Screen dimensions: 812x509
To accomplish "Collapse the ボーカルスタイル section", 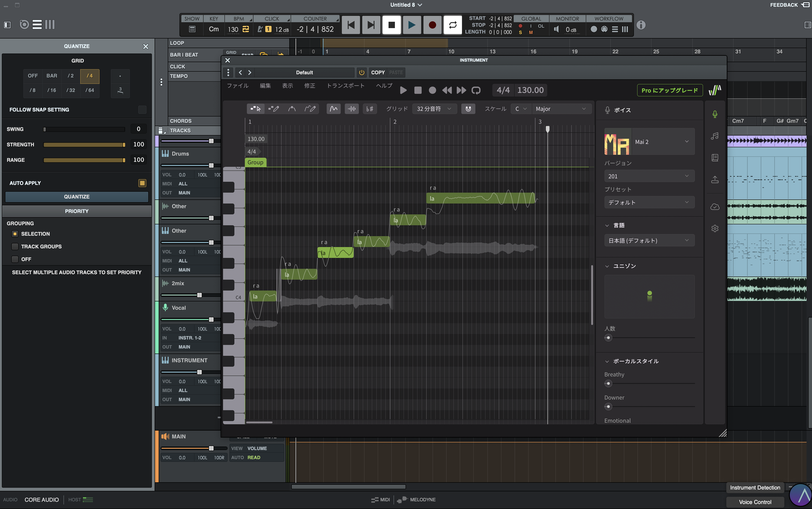I will tap(607, 361).
